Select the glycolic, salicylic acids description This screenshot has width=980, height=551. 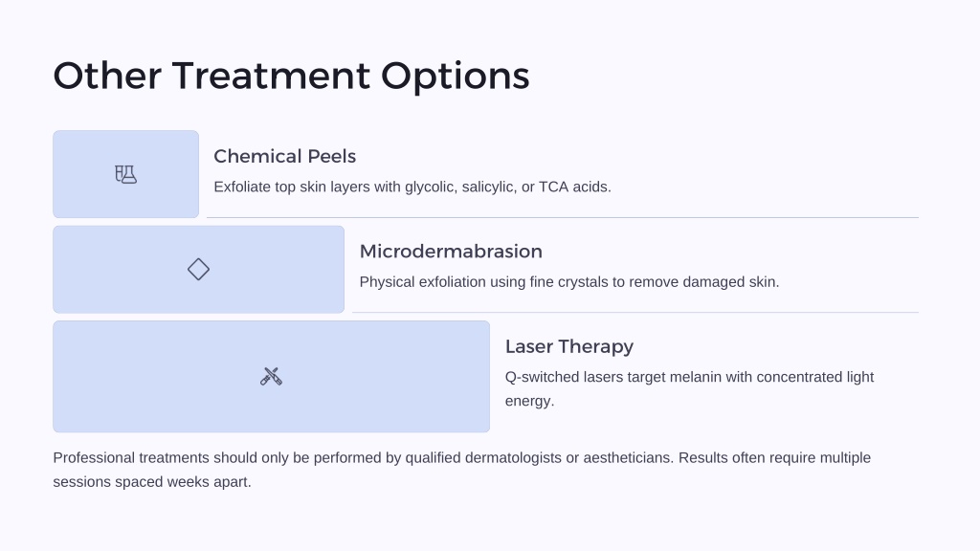point(412,187)
